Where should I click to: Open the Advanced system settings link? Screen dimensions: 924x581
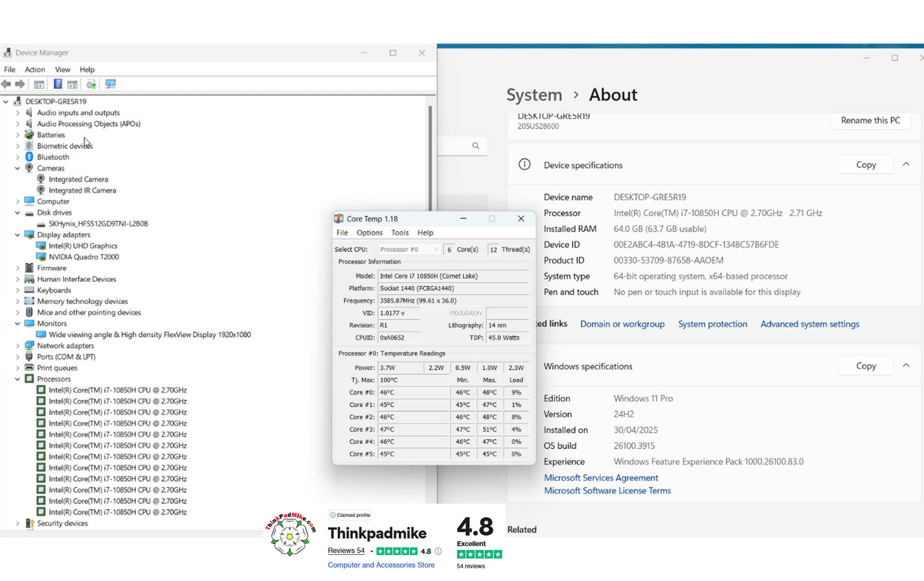(810, 324)
